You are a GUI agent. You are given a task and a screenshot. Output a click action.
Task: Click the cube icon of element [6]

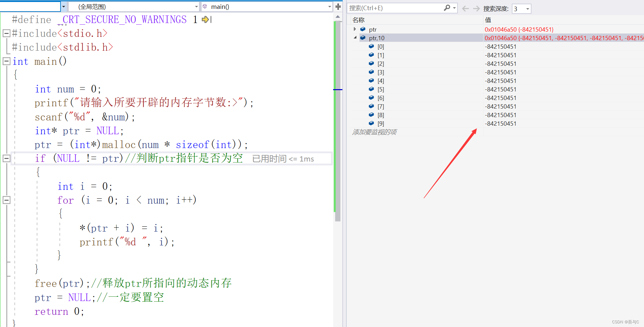(x=371, y=98)
